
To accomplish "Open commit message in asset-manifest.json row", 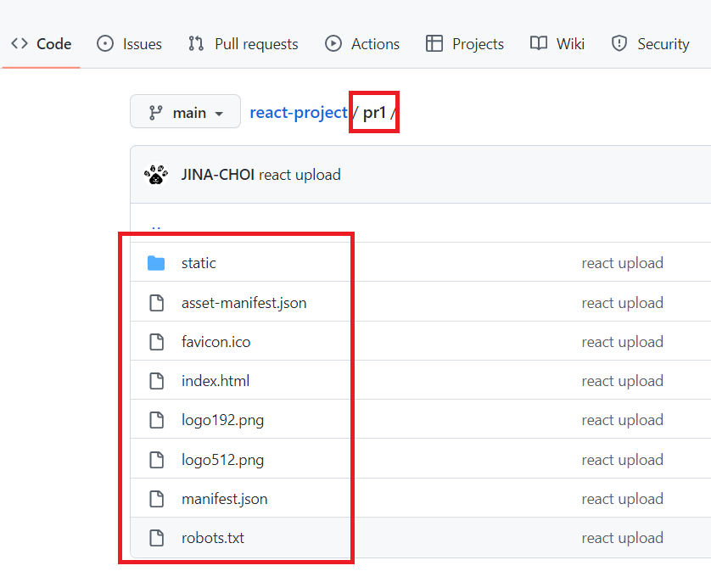I will [x=622, y=302].
